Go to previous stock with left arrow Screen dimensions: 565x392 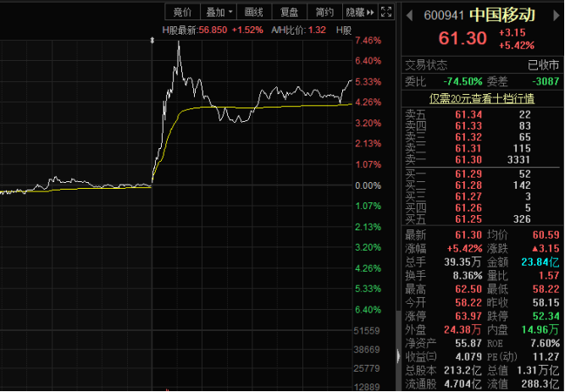(x=409, y=15)
